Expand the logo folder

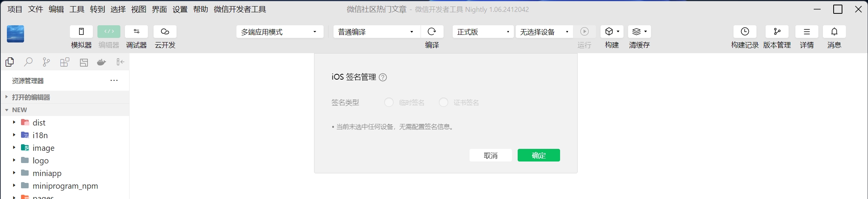tap(14, 160)
